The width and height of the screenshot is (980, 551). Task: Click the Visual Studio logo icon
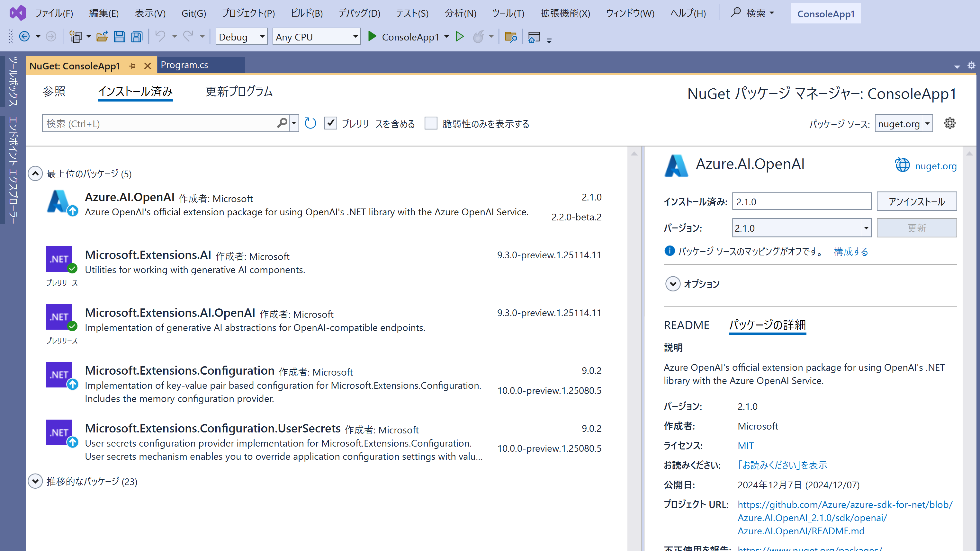[x=17, y=13]
